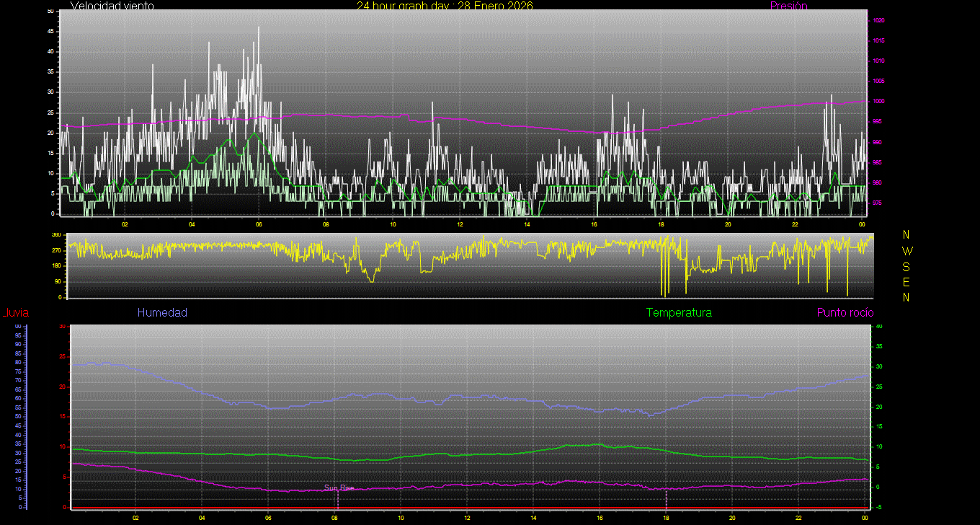Click the Presión legend label
The height and width of the screenshot is (525, 980).
pyautogui.click(x=788, y=6)
